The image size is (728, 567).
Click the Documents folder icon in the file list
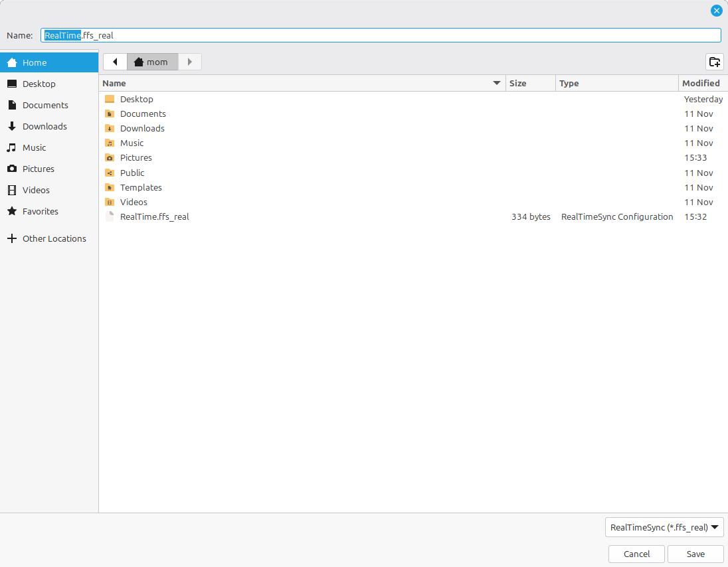coord(110,114)
